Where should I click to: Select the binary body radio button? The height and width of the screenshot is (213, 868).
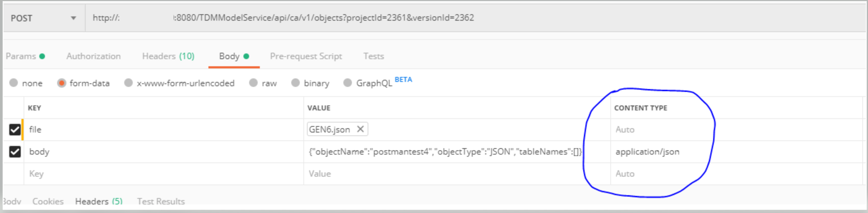point(296,83)
